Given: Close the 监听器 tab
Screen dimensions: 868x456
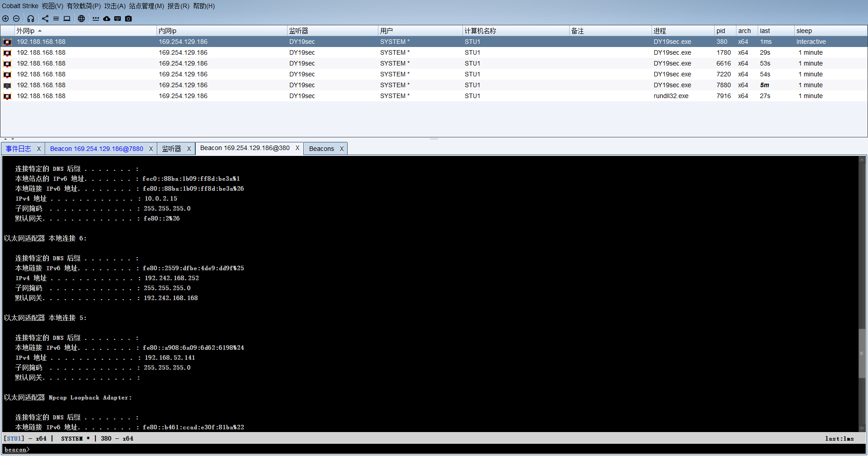Looking at the screenshot, I should click(189, 149).
